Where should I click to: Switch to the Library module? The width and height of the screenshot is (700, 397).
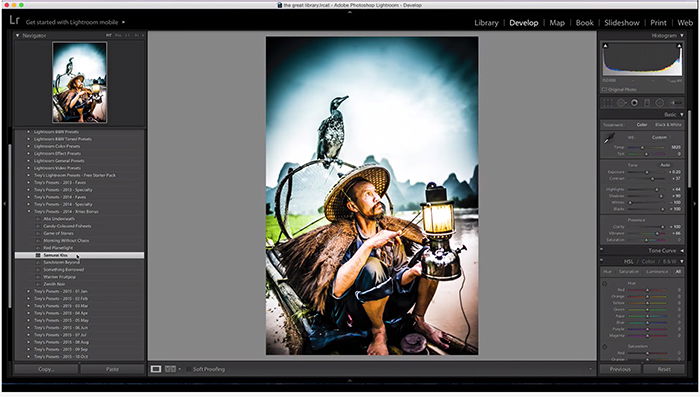point(486,22)
